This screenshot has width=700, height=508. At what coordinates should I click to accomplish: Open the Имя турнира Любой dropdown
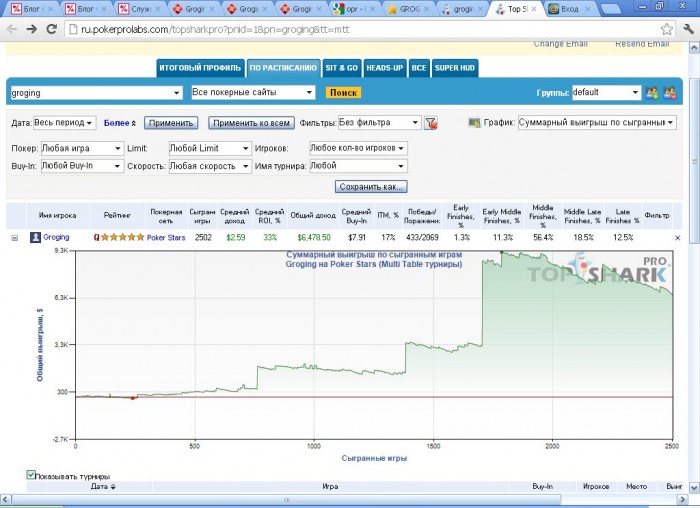click(x=358, y=166)
